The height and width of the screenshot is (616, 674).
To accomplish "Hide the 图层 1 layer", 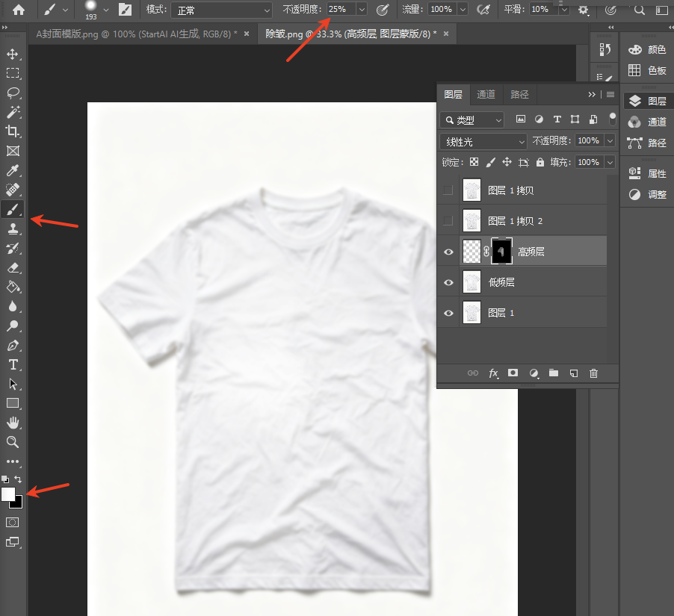I will coord(448,313).
